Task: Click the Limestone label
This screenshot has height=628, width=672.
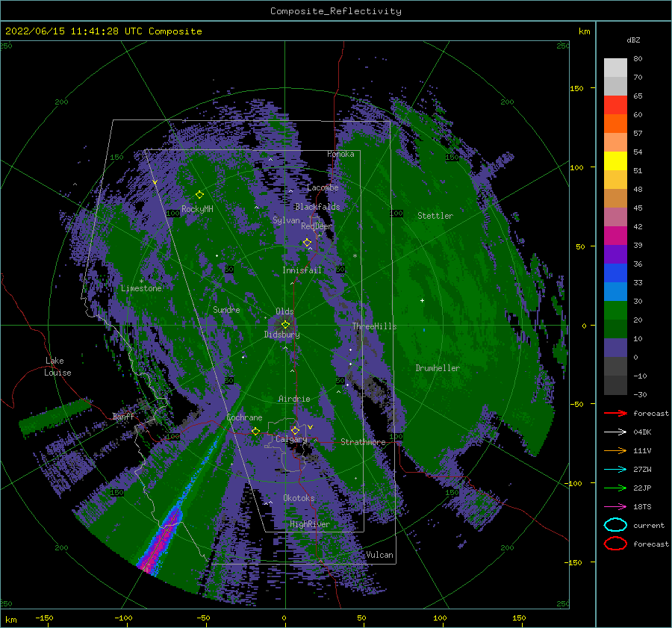Action: click(141, 288)
